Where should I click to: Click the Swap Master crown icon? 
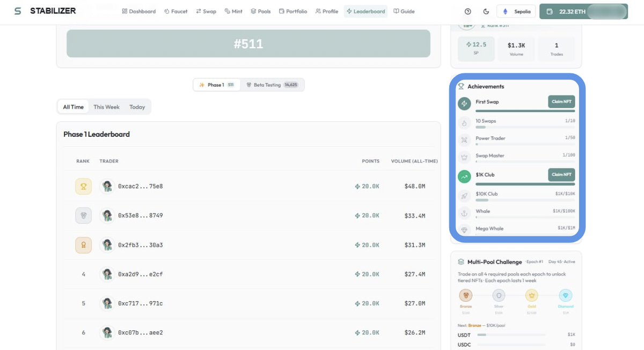(x=464, y=158)
